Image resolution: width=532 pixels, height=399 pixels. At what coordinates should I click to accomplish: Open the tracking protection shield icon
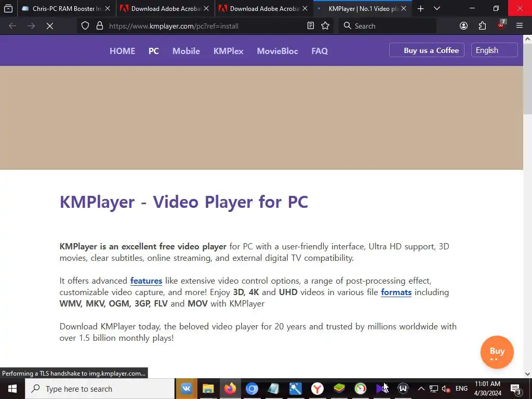85,26
